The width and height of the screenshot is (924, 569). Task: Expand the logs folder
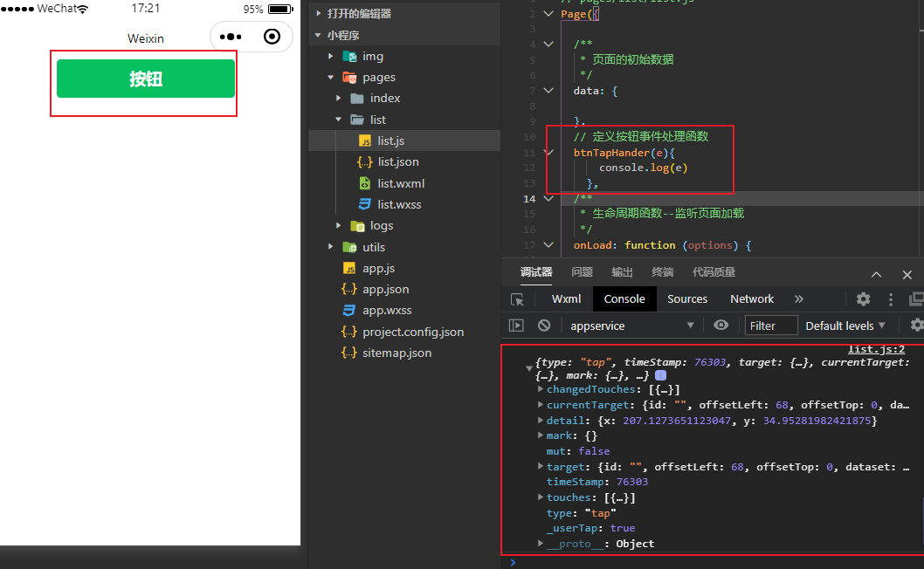(338, 226)
